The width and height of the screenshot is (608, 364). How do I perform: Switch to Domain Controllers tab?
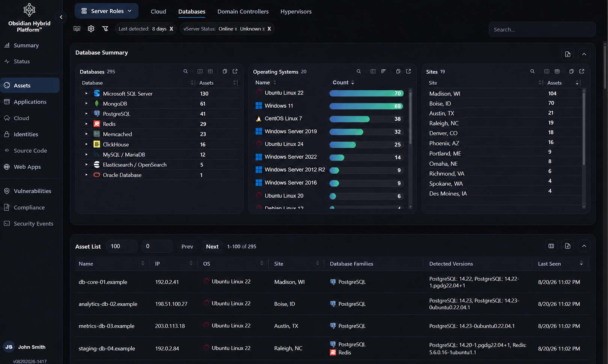243,12
